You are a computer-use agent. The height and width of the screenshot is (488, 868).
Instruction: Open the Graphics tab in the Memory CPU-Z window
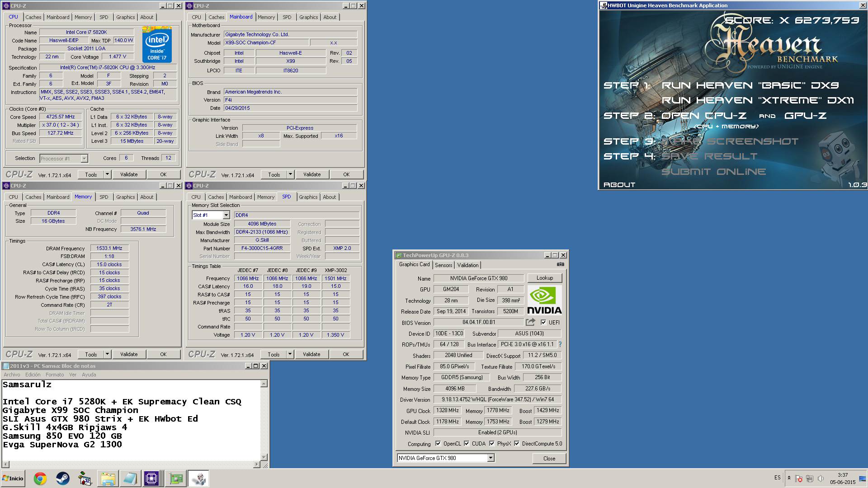click(125, 197)
